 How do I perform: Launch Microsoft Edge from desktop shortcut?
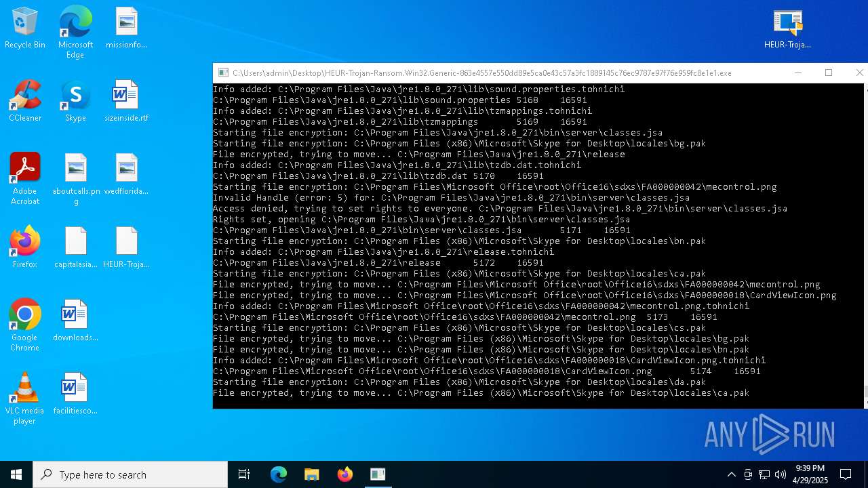(x=75, y=33)
